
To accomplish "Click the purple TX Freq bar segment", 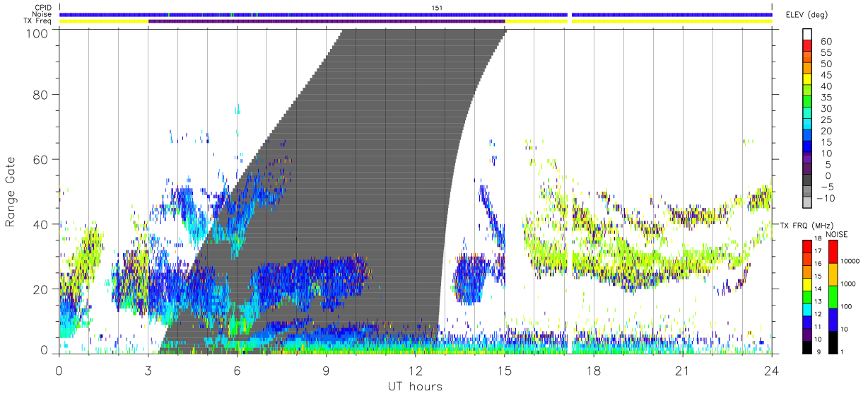I will [x=327, y=21].
